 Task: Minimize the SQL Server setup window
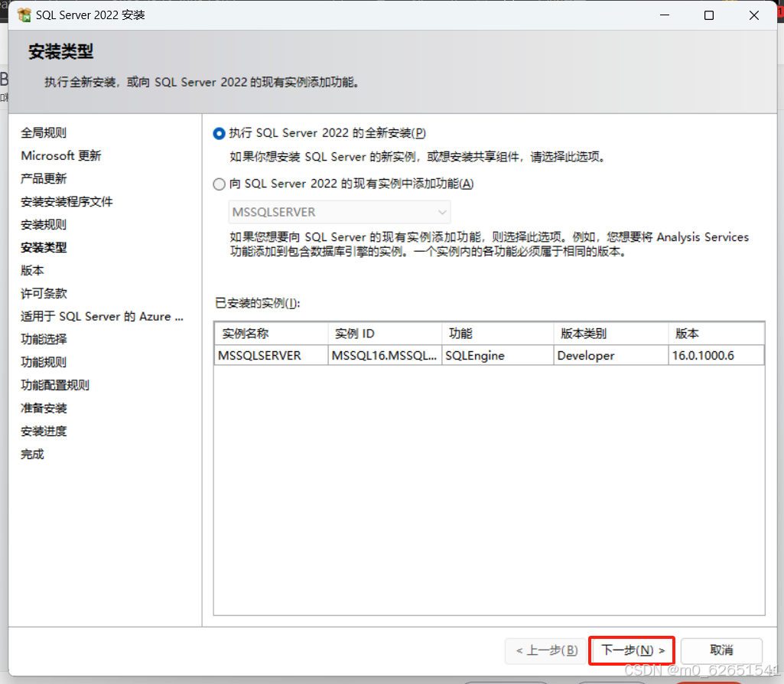pos(665,15)
